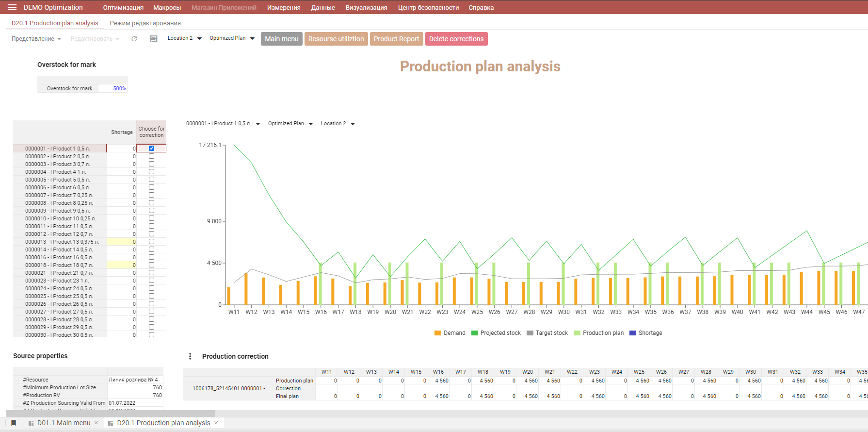
Task: Click the Delete corrections button
Action: tap(456, 39)
